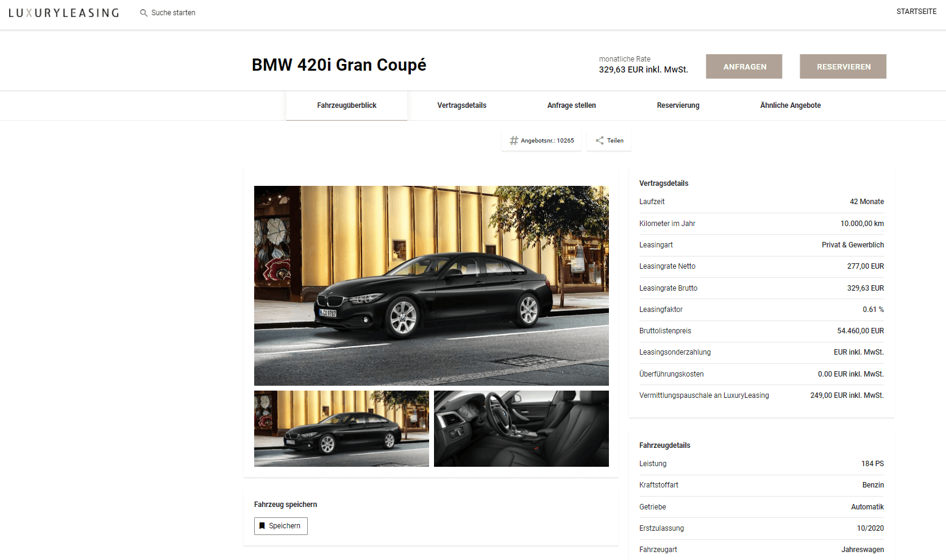Click the 'Fahrzeugdetails' section heading
The image size is (946, 560).
coord(665,445)
